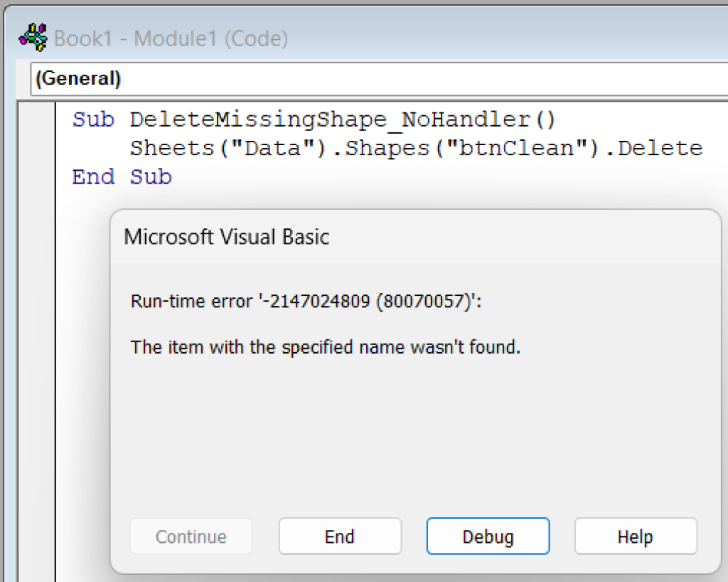Click the Microsoft Visual Basic dialog title
This screenshot has width=728, height=582.
[x=226, y=237]
